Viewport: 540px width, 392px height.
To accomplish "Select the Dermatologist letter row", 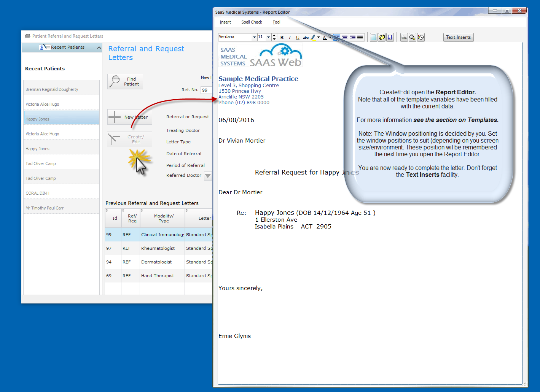I will [159, 262].
